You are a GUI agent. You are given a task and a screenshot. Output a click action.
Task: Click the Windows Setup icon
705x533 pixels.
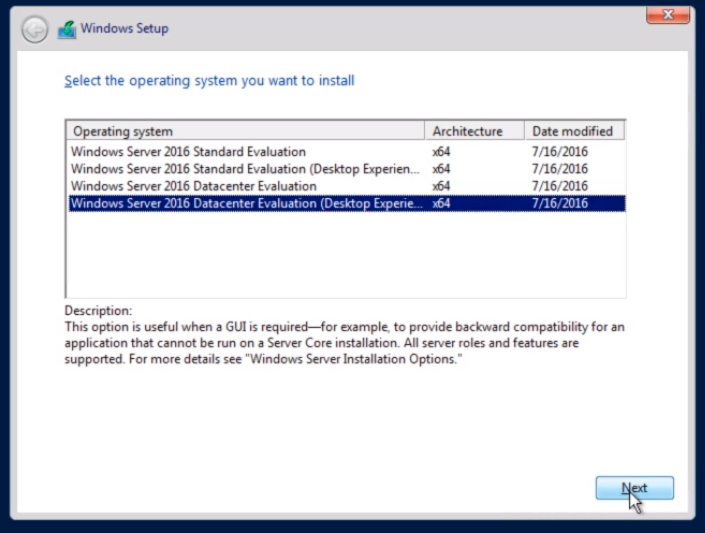(67, 30)
